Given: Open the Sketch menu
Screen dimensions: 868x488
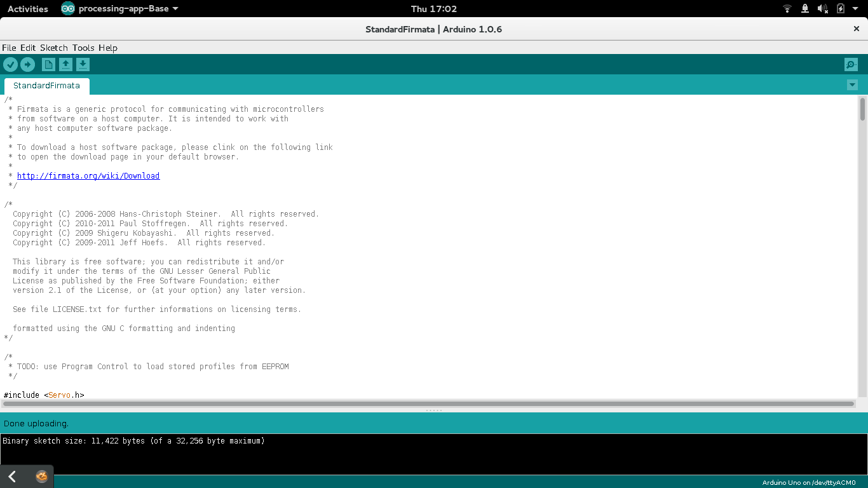Looking at the screenshot, I should tap(54, 48).
